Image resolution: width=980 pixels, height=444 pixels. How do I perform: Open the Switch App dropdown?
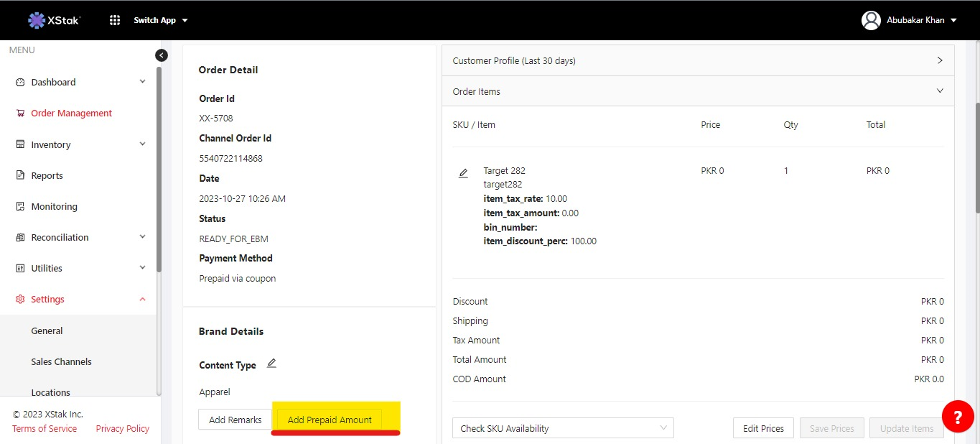click(161, 20)
